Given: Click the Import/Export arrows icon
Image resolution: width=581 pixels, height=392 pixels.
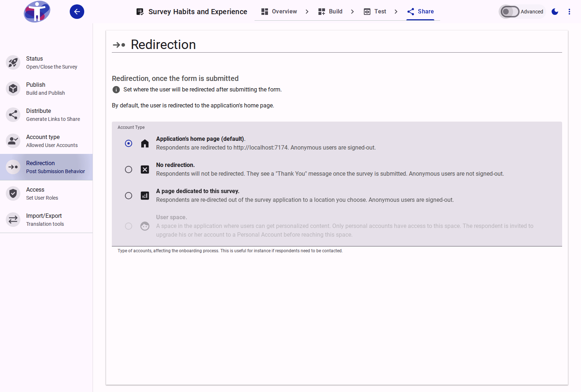Looking at the screenshot, I should [x=13, y=220].
